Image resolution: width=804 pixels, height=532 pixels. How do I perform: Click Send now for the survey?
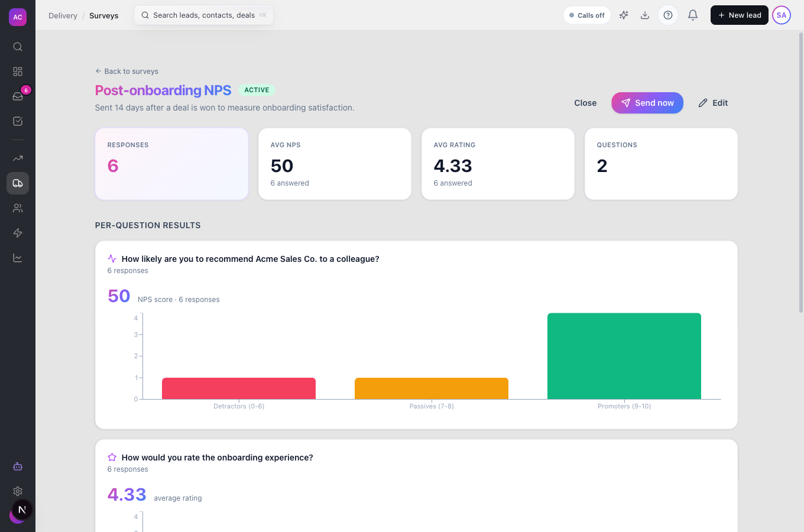coord(647,103)
